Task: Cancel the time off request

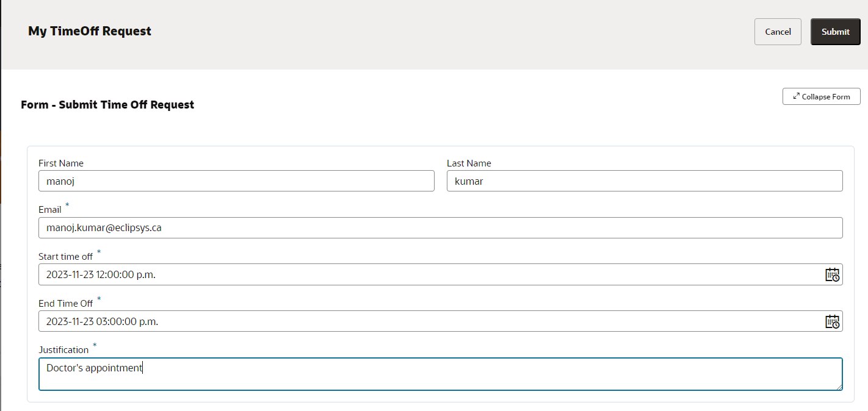Action: (x=778, y=32)
